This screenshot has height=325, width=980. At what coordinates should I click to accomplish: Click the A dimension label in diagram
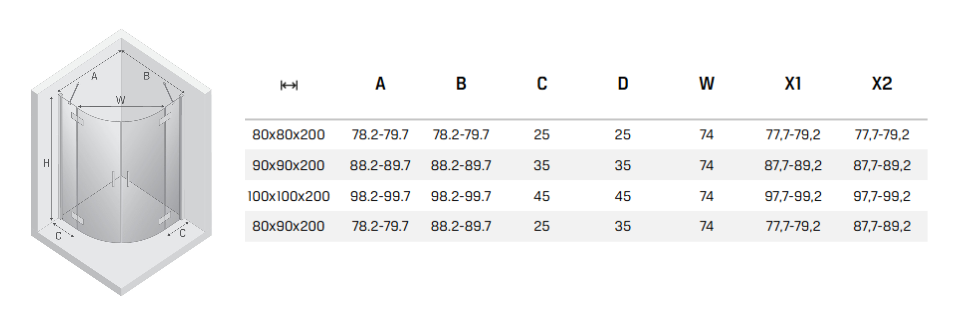point(94,76)
